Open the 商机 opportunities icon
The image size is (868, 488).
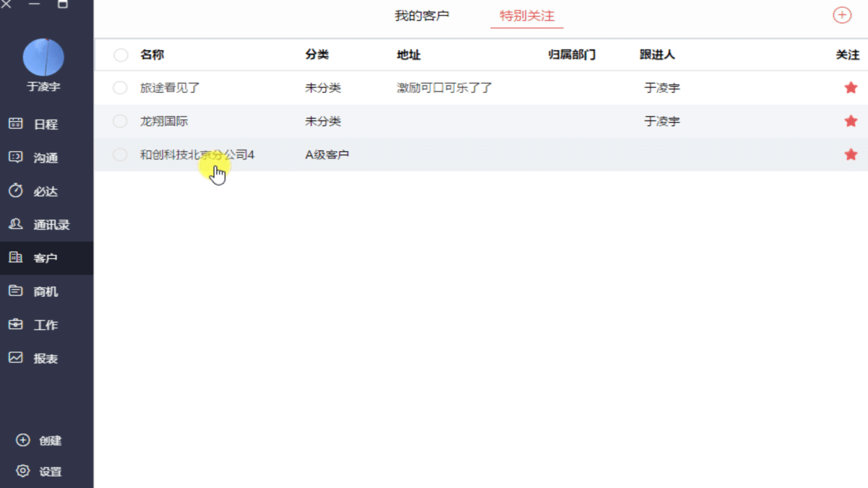pyautogui.click(x=16, y=291)
